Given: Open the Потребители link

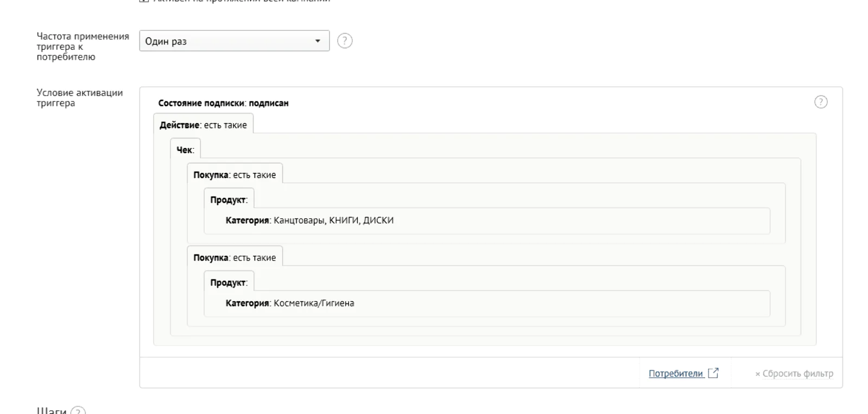Looking at the screenshot, I should click(676, 373).
